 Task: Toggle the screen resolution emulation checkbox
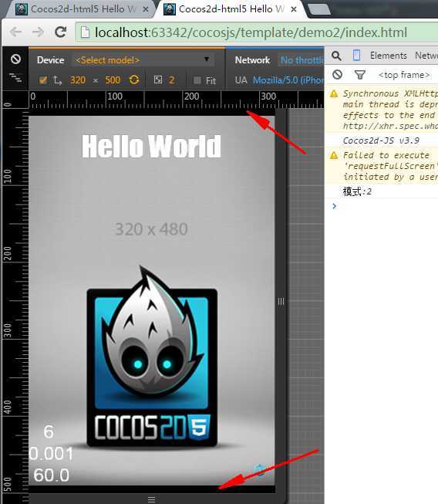click(x=43, y=80)
